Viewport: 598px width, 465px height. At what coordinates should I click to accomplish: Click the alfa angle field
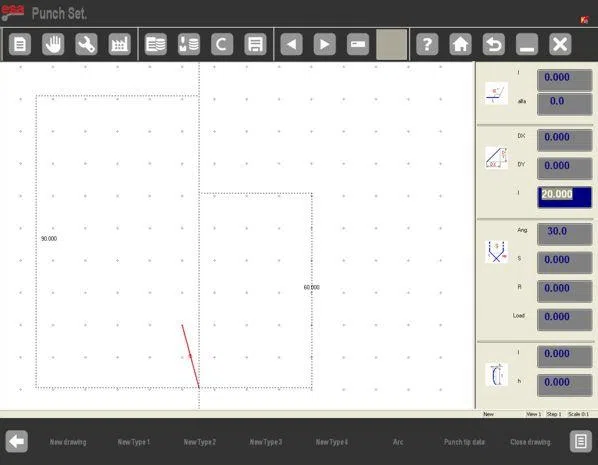click(564, 104)
